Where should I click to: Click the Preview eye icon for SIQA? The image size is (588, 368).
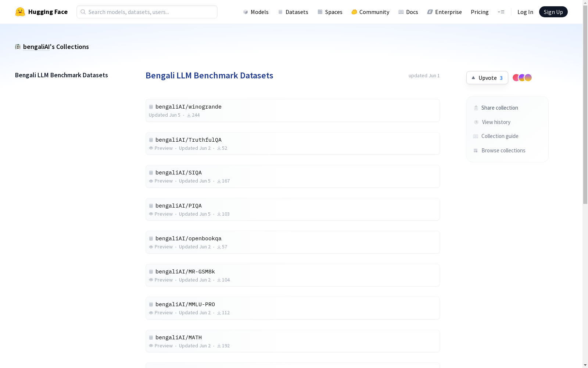pyautogui.click(x=151, y=181)
